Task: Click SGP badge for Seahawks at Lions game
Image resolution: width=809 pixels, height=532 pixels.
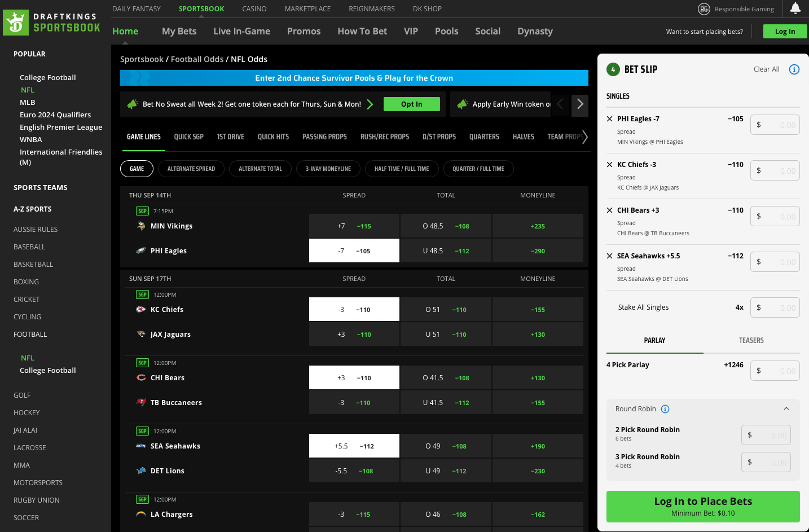Action: click(x=142, y=431)
